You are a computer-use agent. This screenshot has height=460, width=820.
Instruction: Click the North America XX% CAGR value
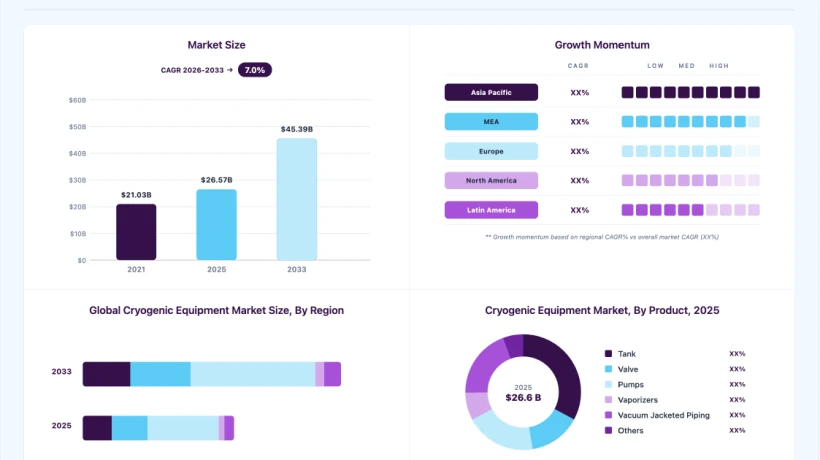coord(579,180)
